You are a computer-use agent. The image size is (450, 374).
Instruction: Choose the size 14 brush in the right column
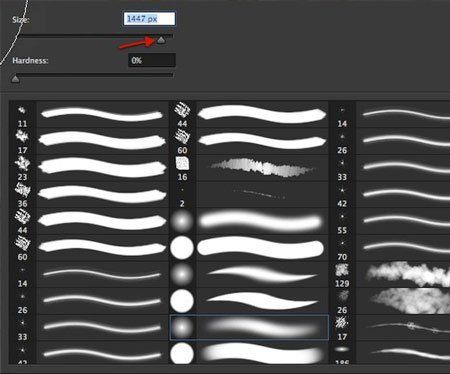[390, 115]
